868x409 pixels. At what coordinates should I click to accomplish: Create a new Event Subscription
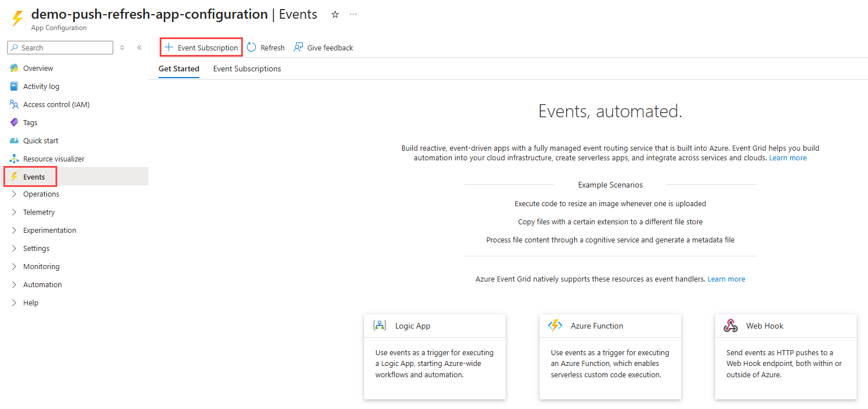pos(201,48)
